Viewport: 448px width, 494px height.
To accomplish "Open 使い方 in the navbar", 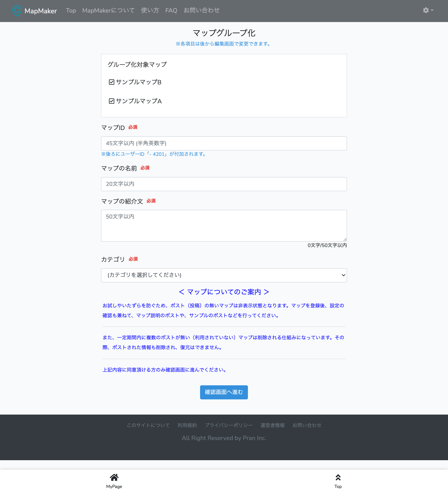I will click(x=150, y=10).
